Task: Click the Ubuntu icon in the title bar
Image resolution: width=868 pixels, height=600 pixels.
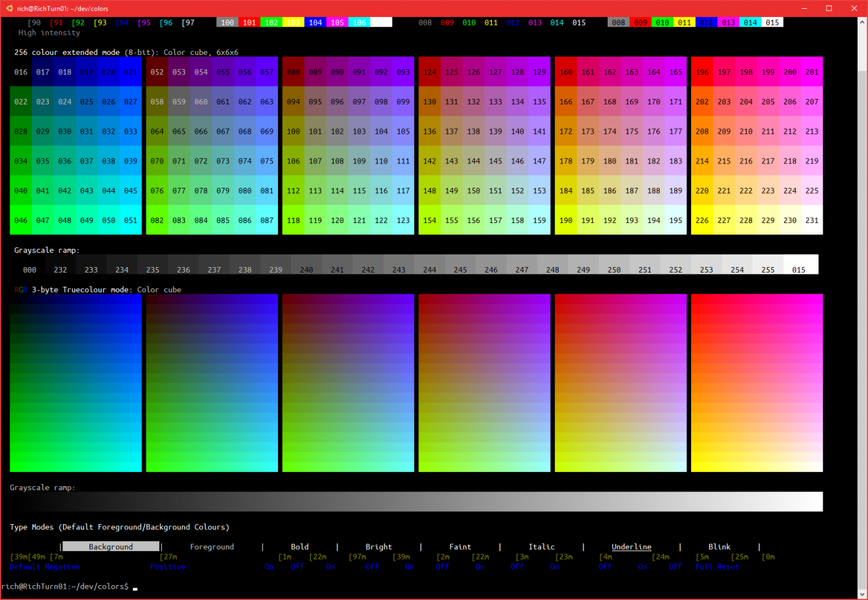Action: [8, 8]
